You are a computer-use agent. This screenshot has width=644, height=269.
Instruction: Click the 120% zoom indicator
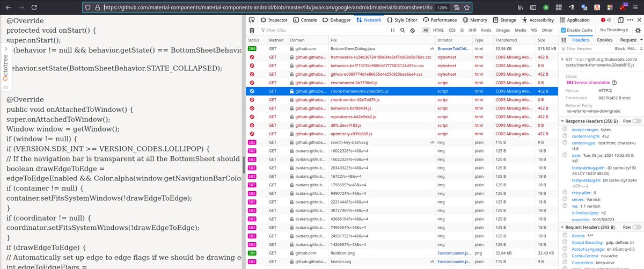click(442, 8)
